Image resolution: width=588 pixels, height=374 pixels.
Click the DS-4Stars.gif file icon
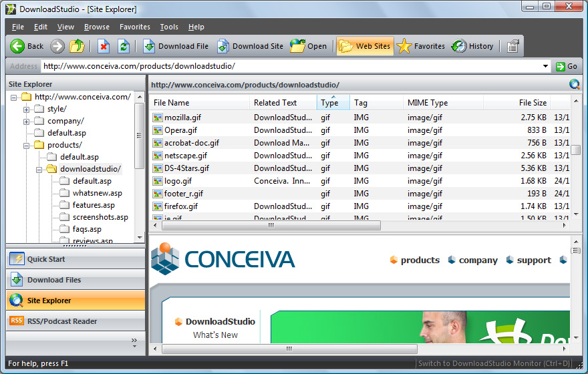tap(157, 168)
